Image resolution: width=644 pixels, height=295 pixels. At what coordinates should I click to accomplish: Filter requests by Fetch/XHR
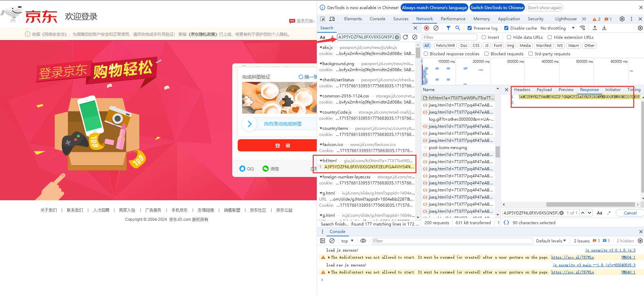tap(445, 46)
